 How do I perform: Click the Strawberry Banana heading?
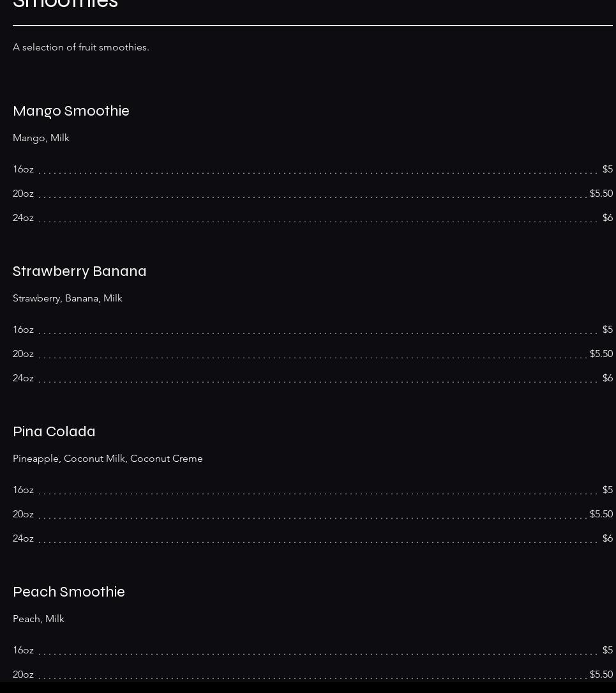pyautogui.click(x=80, y=271)
